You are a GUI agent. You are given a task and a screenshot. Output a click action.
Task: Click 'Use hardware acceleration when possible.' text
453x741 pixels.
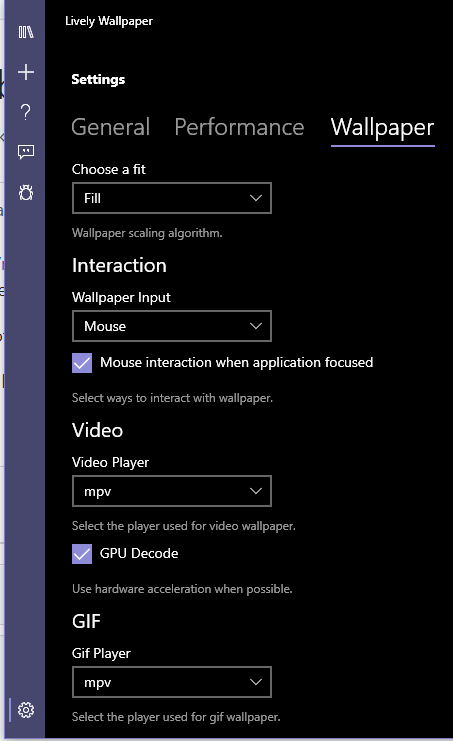coord(182,589)
